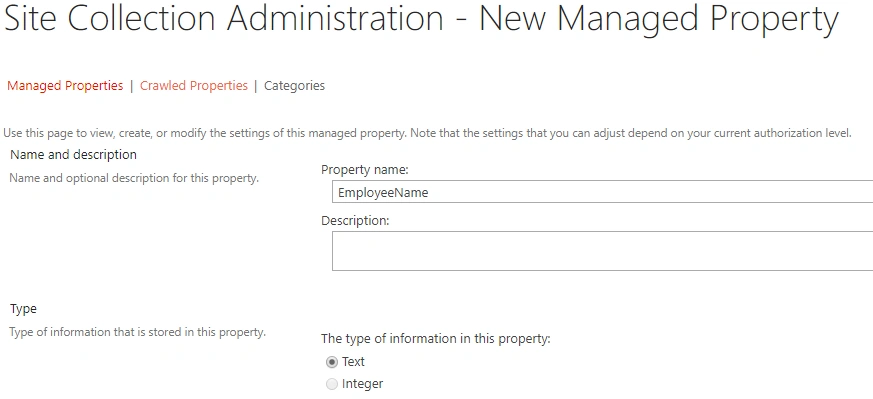The width and height of the screenshot is (873, 399).
Task: Click the 'Type' section heading
Action: 23,309
